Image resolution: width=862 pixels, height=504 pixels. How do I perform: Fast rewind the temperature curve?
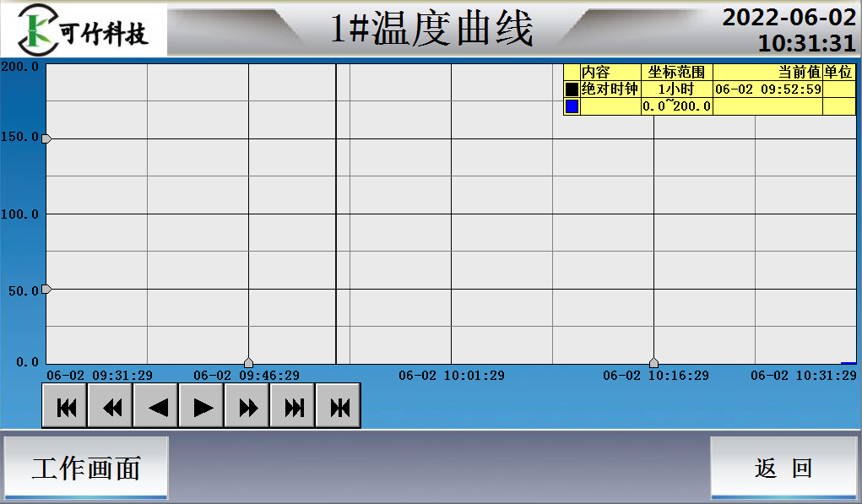click(111, 405)
